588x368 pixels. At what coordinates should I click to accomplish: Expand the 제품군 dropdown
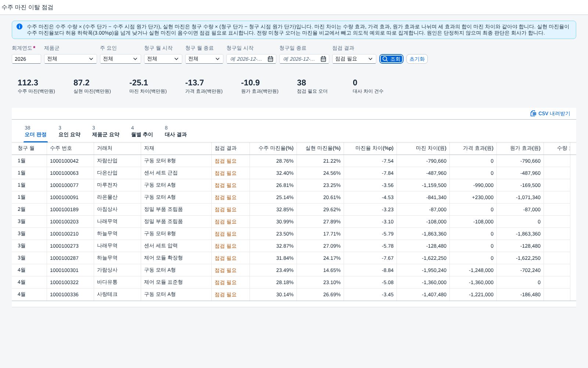(71, 59)
